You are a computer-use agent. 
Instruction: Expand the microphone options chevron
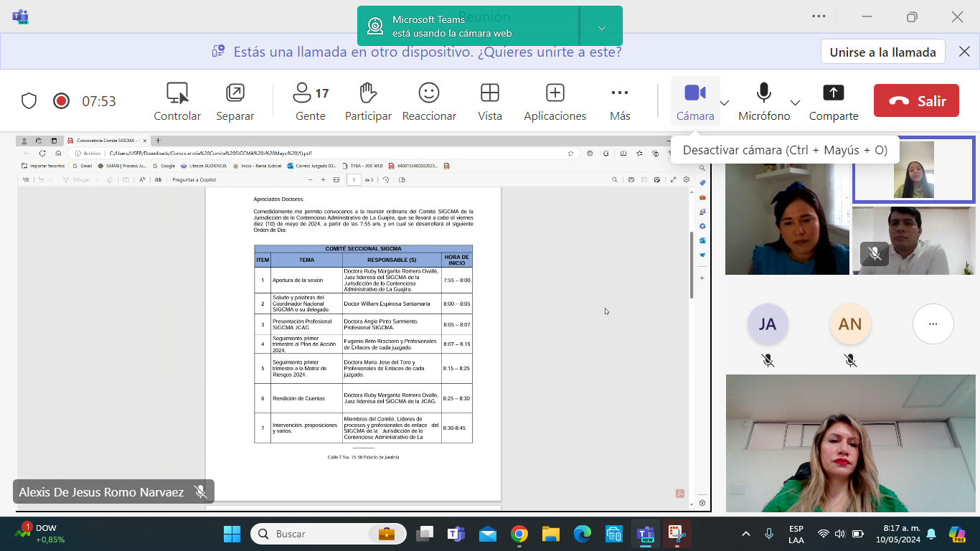click(795, 103)
